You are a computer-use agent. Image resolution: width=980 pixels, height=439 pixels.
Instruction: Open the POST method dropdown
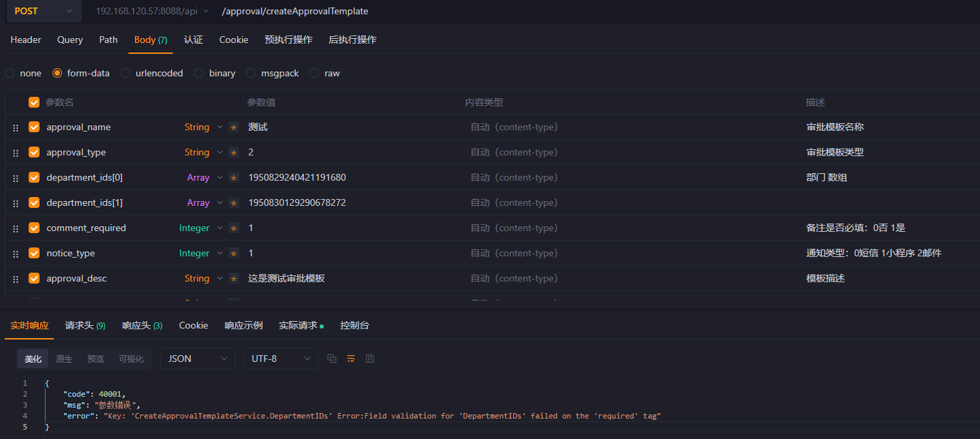43,11
